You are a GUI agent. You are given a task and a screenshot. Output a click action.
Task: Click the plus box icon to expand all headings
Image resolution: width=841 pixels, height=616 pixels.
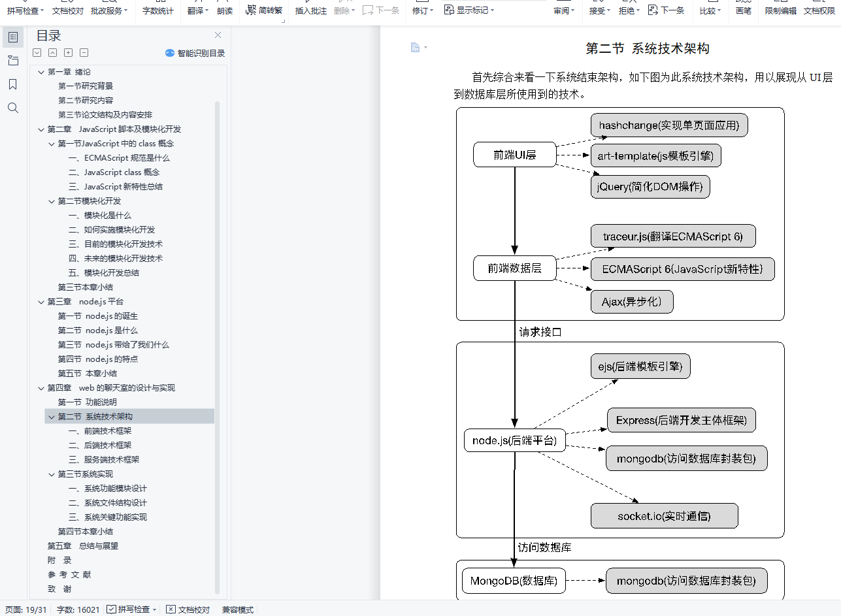pos(69,53)
